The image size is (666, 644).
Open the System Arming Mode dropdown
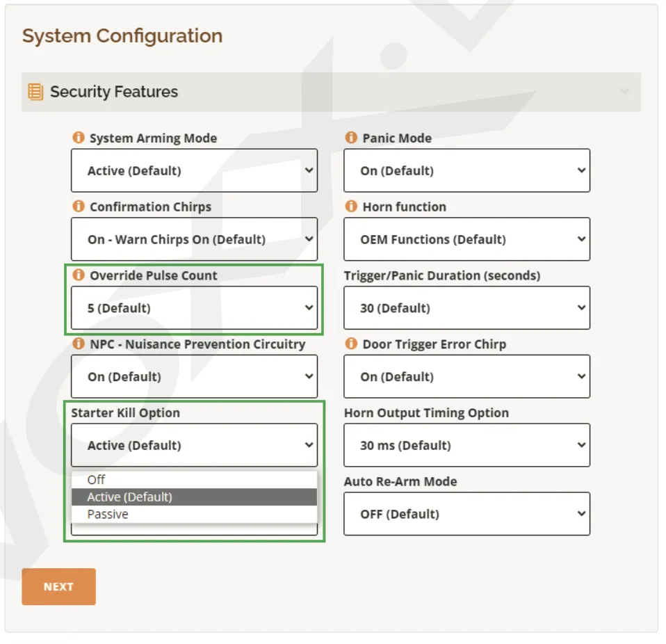(x=194, y=170)
